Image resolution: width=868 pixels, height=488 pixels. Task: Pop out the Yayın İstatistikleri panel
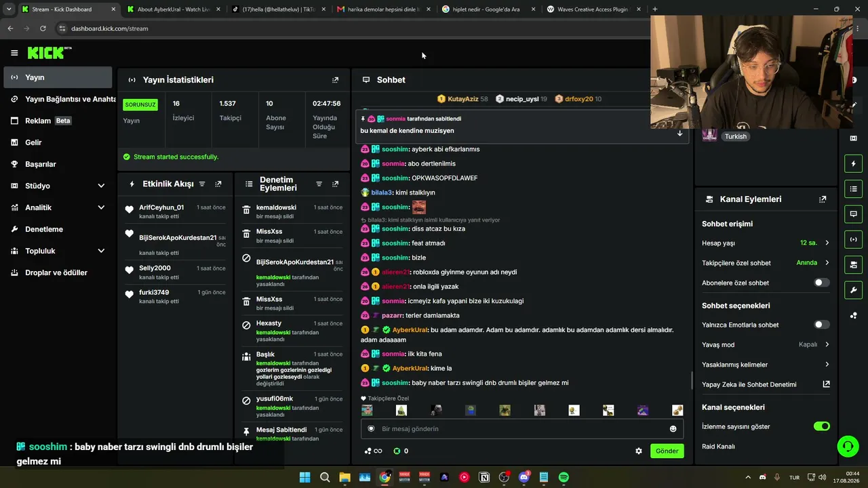click(335, 80)
